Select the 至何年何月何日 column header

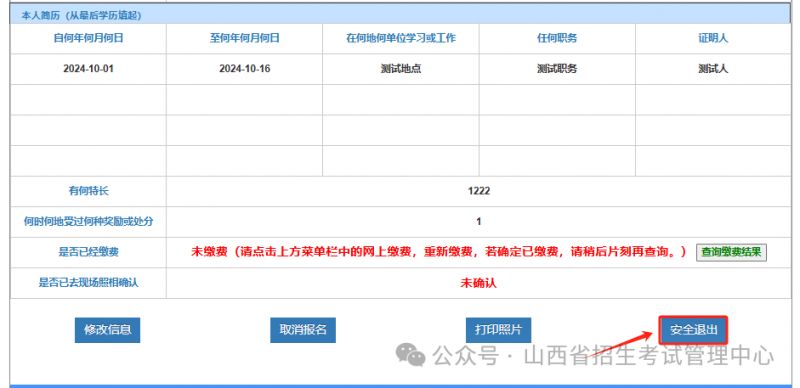244,38
